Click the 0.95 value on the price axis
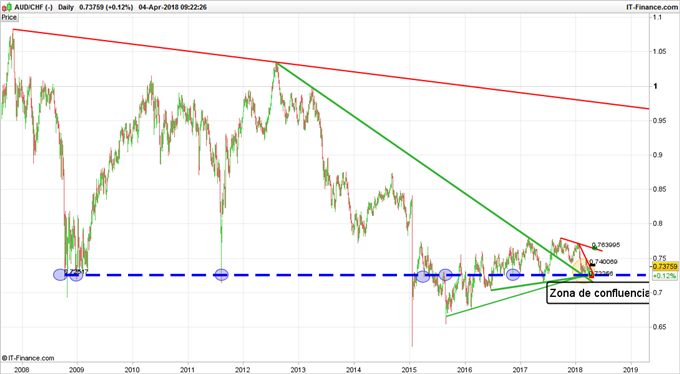The image size is (680, 374). [659, 120]
